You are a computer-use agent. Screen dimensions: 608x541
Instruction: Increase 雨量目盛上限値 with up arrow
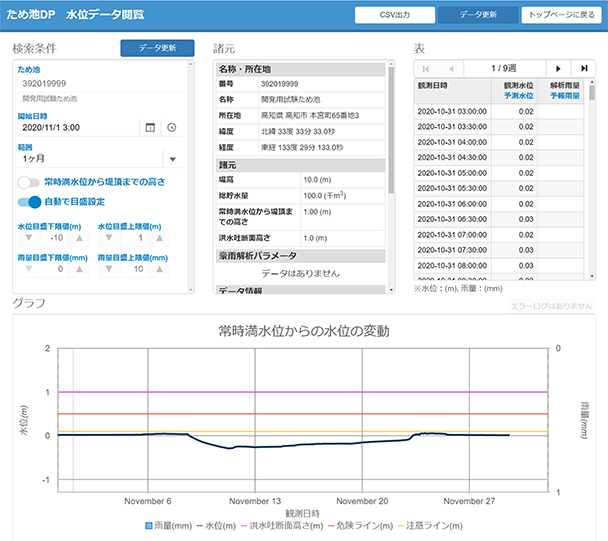pyautogui.click(x=159, y=269)
